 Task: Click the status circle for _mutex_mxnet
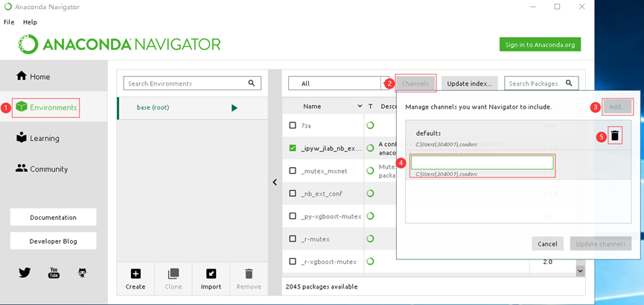(x=371, y=171)
